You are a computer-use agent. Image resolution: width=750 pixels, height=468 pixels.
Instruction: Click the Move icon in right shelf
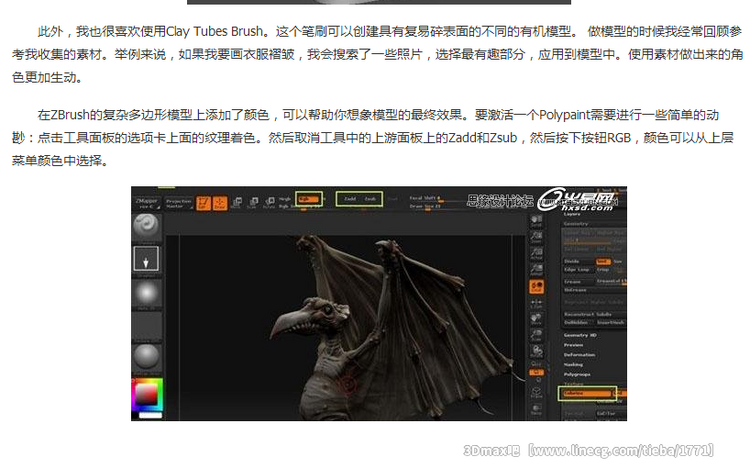[536, 319]
